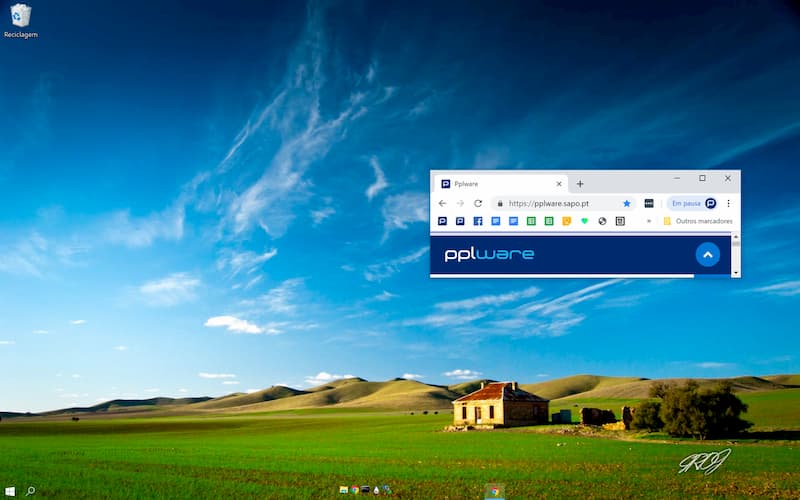Open the first Pplware bookmark icon

click(442, 221)
